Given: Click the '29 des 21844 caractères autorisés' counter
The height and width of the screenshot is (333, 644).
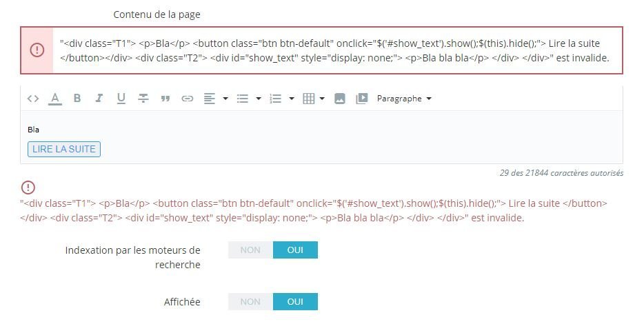Looking at the screenshot, I should tap(561, 173).
